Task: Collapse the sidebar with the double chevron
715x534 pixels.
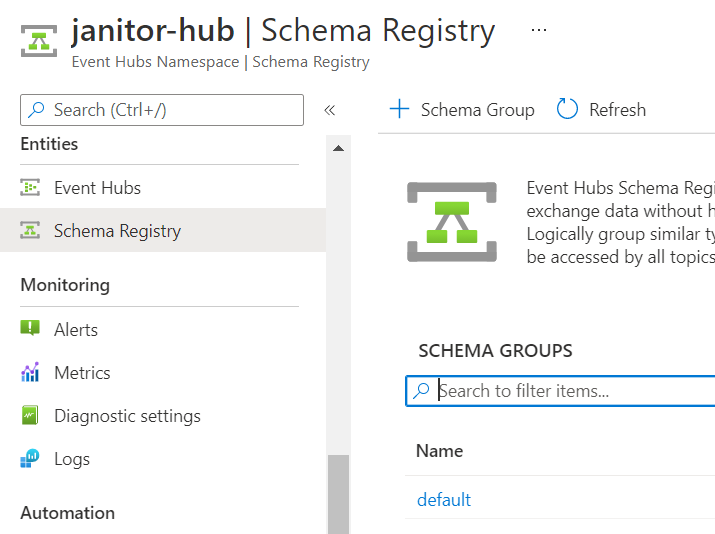Action: tap(330, 110)
